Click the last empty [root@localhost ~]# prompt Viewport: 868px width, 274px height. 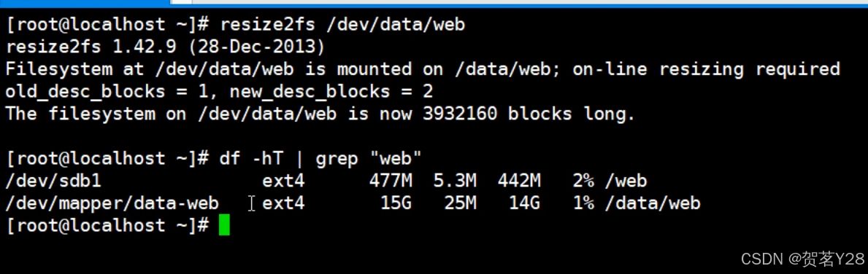coord(107,225)
